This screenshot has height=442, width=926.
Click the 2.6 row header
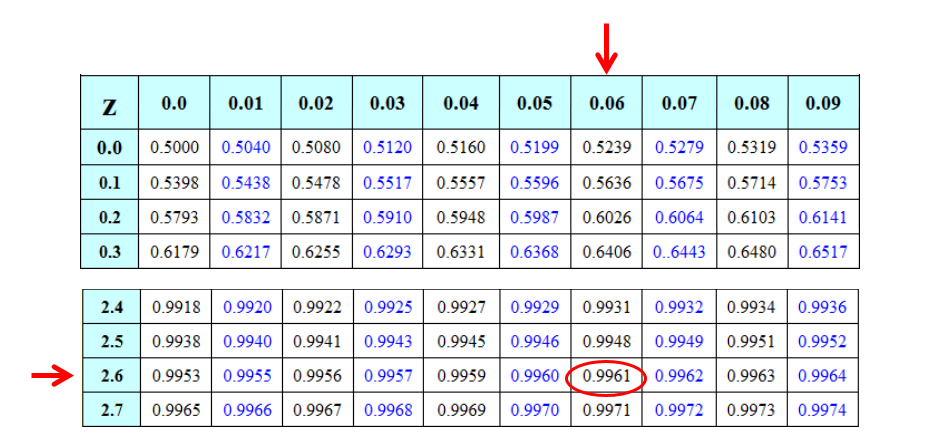111,375
